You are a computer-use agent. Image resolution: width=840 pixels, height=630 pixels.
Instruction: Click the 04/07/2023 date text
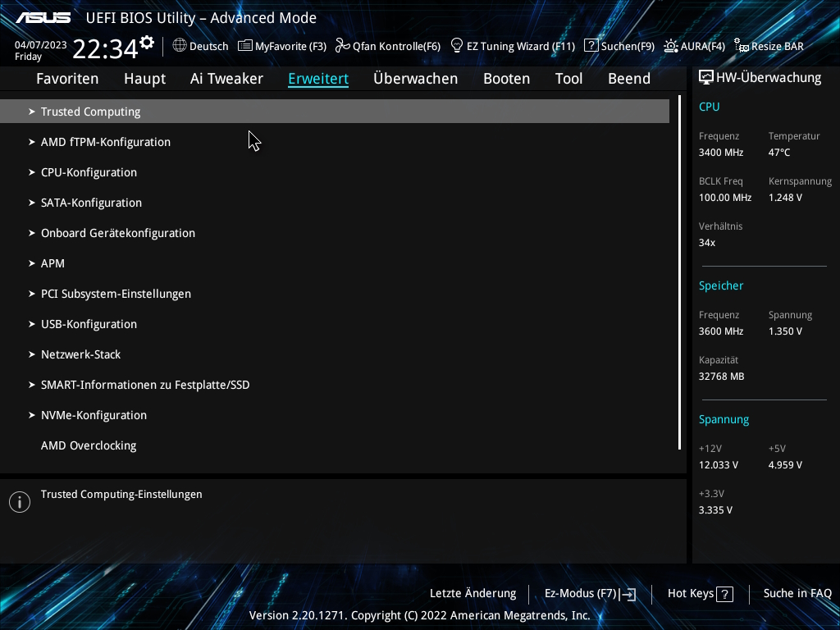click(x=41, y=45)
